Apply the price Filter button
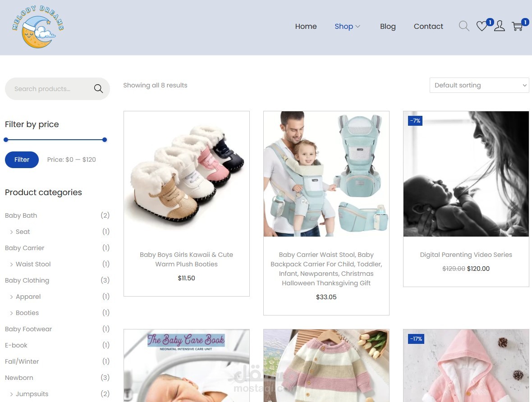 click(22, 160)
